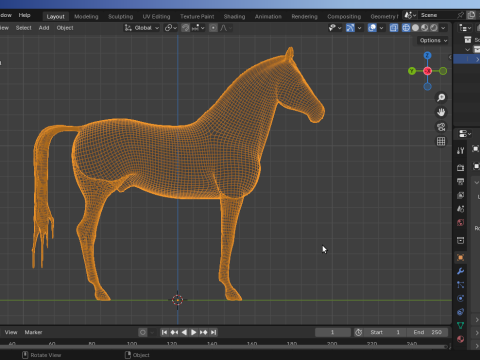Open the scene browse dropdown icon

click(410, 15)
